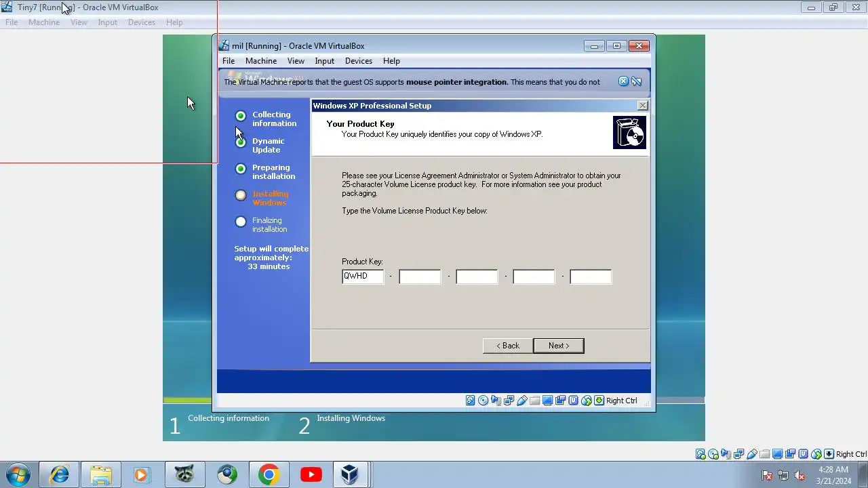Open raccoon icon app on taskbar
The height and width of the screenshot is (488, 868).
click(184, 474)
